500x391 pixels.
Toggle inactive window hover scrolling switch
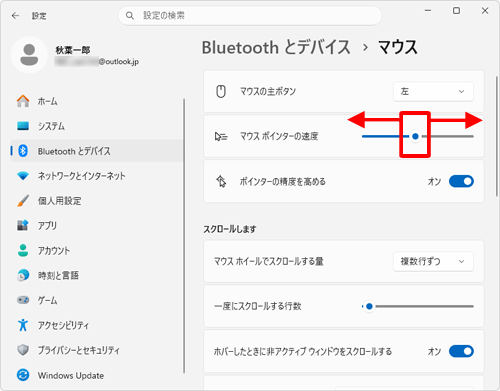pyautogui.click(x=461, y=351)
